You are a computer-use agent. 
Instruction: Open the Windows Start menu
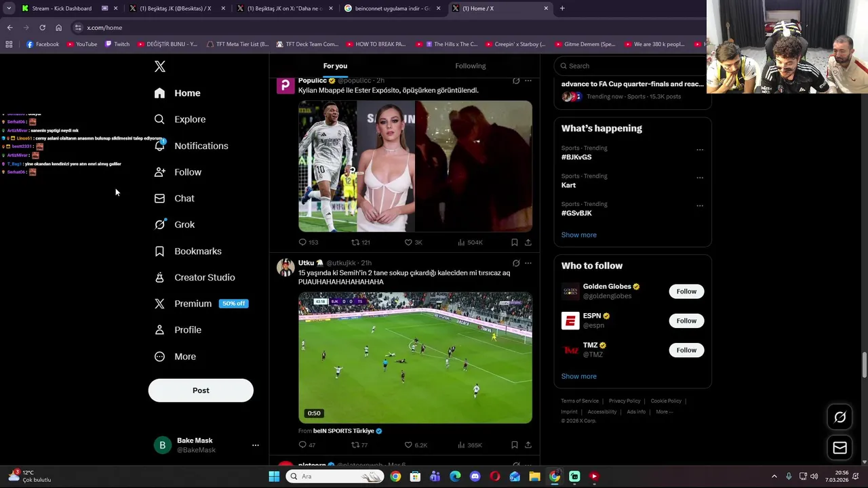[x=274, y=476]
